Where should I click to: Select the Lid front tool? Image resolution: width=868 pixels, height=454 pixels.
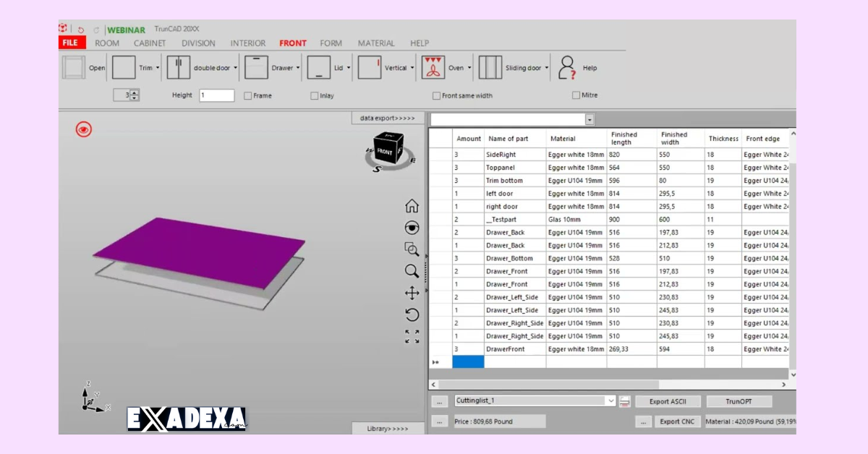(x=319, y=67)
